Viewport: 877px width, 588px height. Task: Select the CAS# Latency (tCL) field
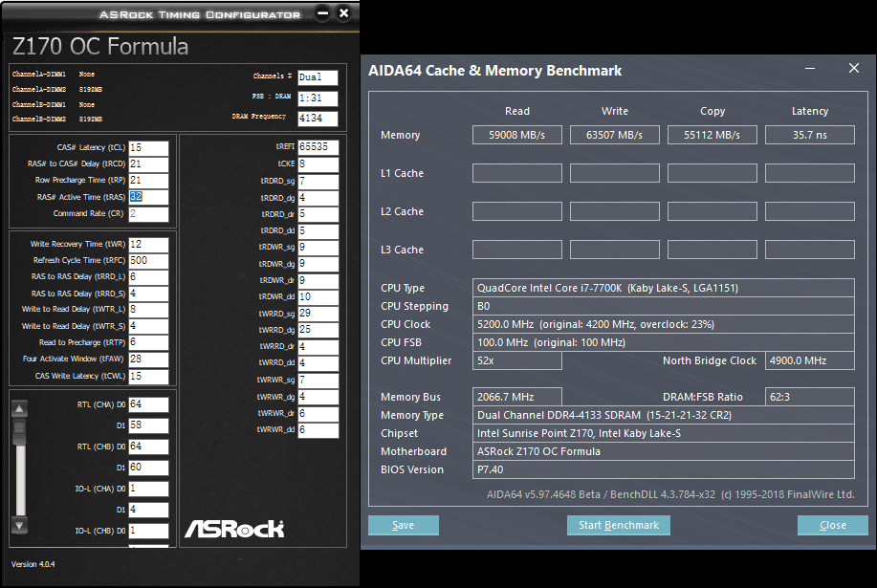148,147
